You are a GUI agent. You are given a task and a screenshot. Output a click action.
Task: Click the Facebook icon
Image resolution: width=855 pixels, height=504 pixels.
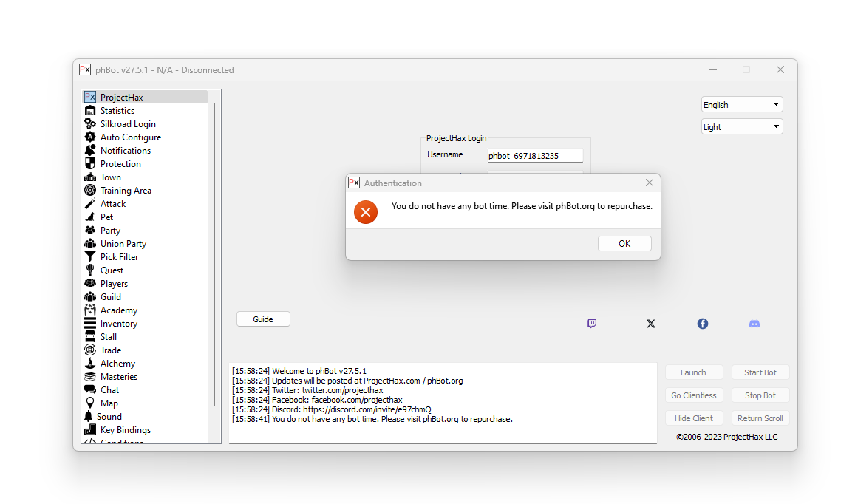pos(702,324)
